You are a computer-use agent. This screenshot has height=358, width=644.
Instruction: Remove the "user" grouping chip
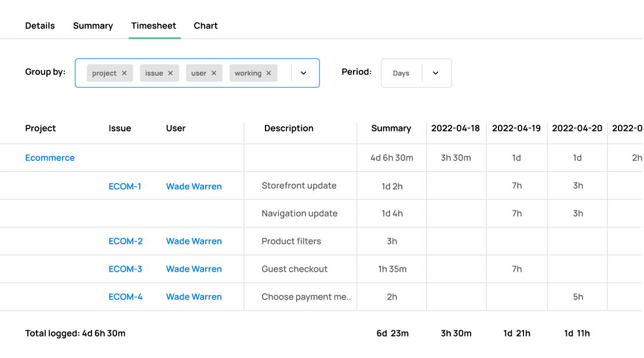[214, 73]
